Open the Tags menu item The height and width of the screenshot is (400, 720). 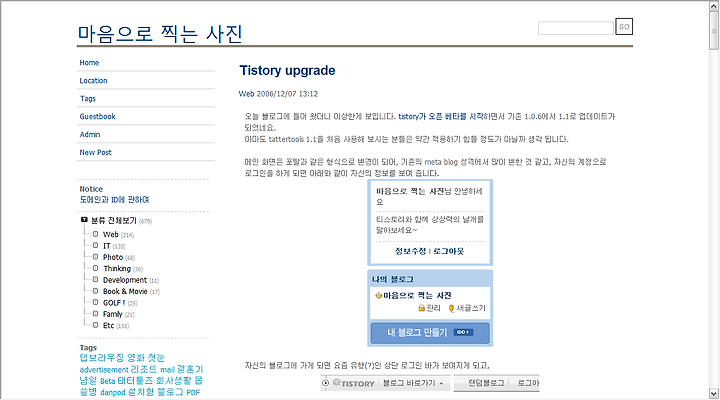88,98
